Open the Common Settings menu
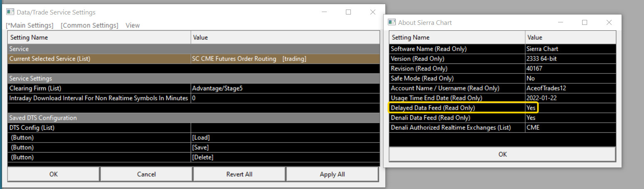This screenshot has width=644, height=189. [89, 25]
